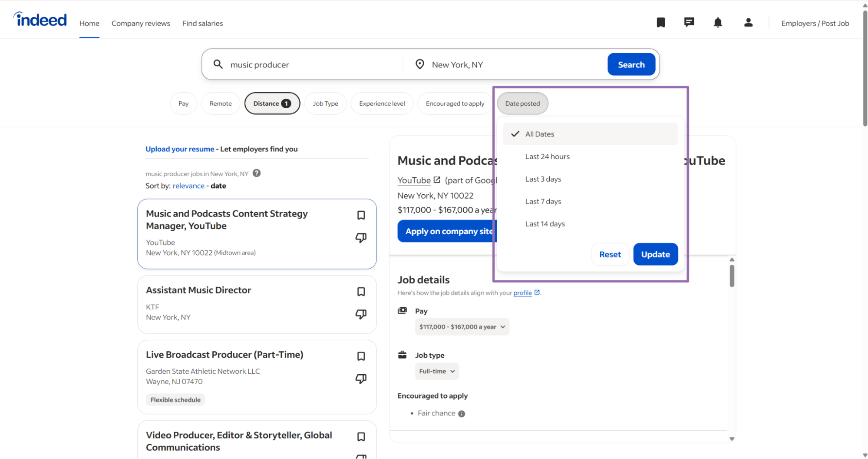Expand the $117,000 - $167,000 a year pay chip
The image size is (868, 459).
(462, 327)
